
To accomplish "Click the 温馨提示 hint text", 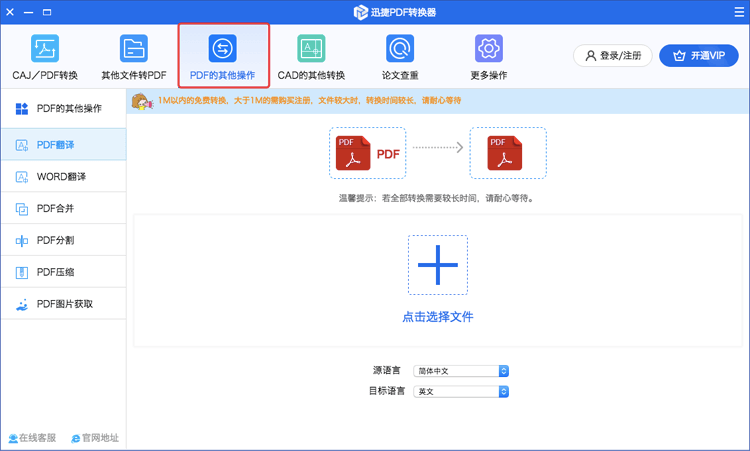I will (437, 198).
